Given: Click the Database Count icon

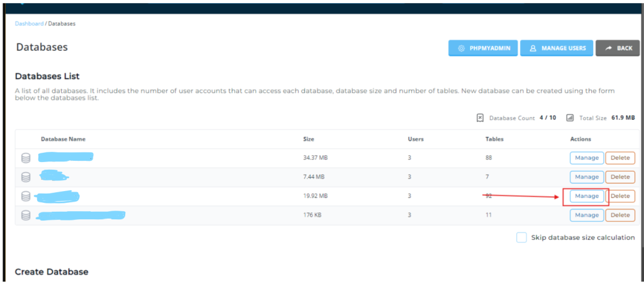Looking at the screenshot, I should (x=480, y=117).
